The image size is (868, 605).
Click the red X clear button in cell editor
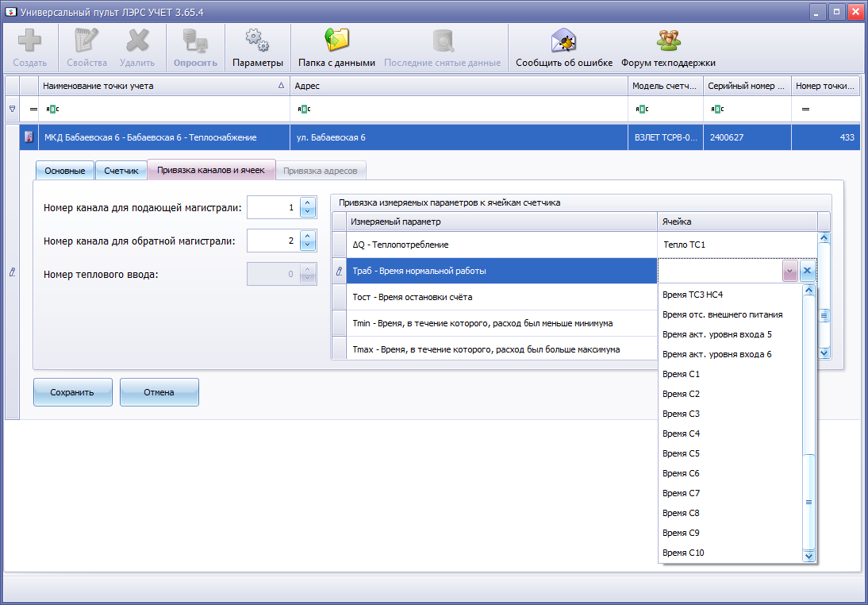point(807,272)
